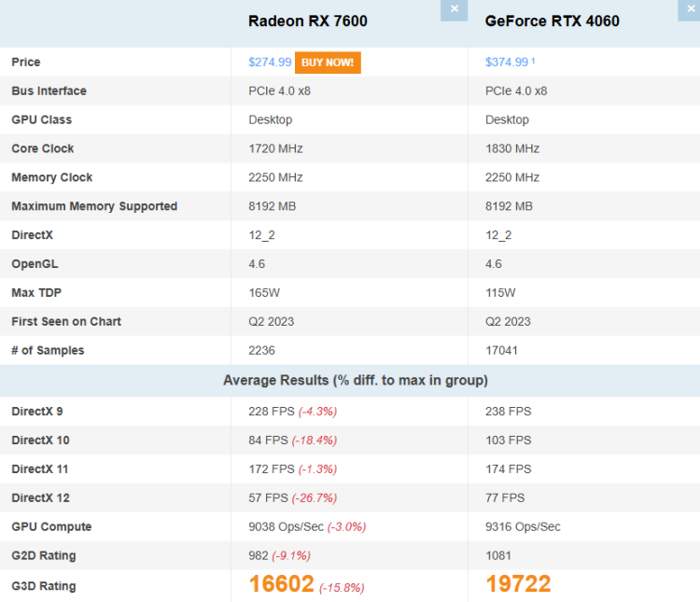Click the 103 FPS DirectX 10 result
This screenshot has width=700, height=602.
coord(508,441)
